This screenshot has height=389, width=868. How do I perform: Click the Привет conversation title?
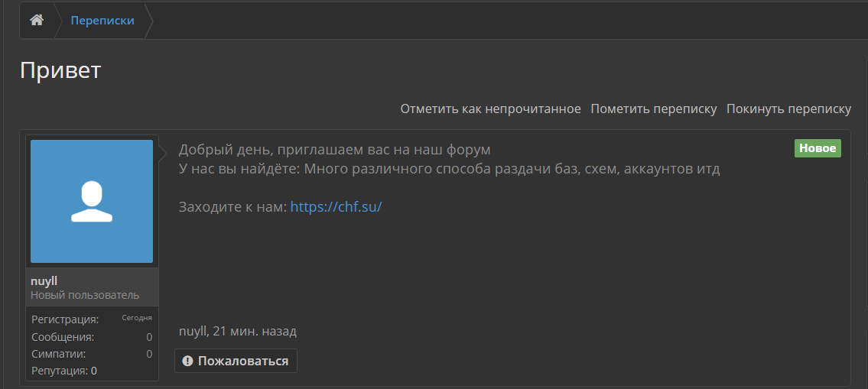tap(60, 70)
